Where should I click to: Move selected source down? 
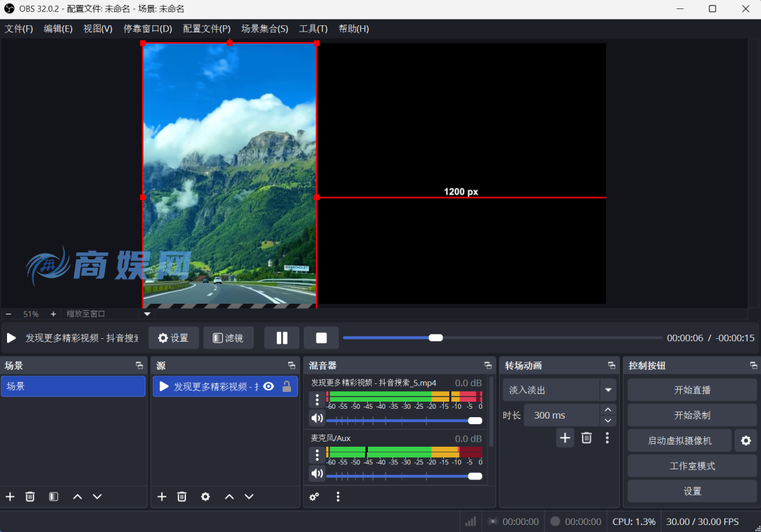pos(249,497)
